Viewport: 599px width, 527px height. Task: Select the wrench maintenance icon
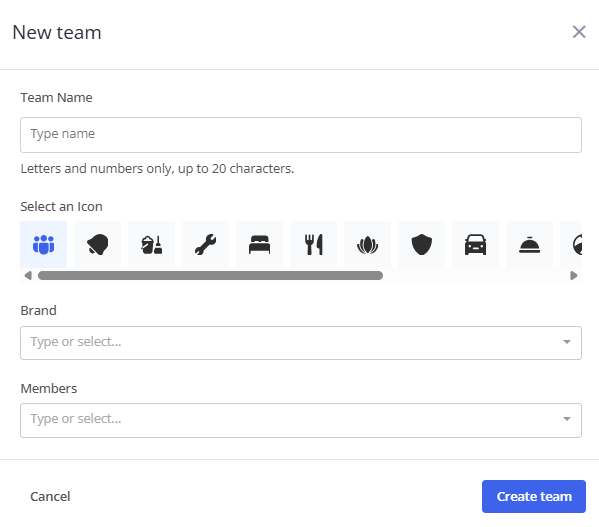(206, 244)
